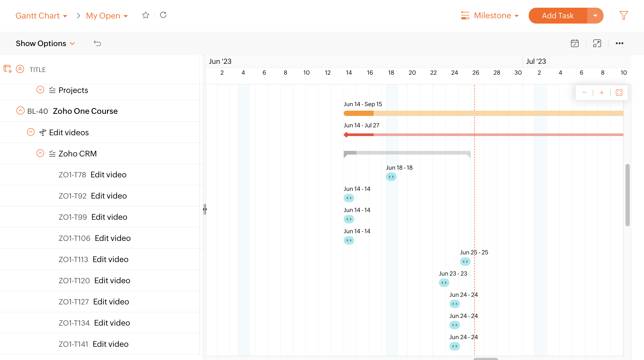Open the column customization icon beside TITLE
This screenshot has width=644, height=360.
(7, 69)
